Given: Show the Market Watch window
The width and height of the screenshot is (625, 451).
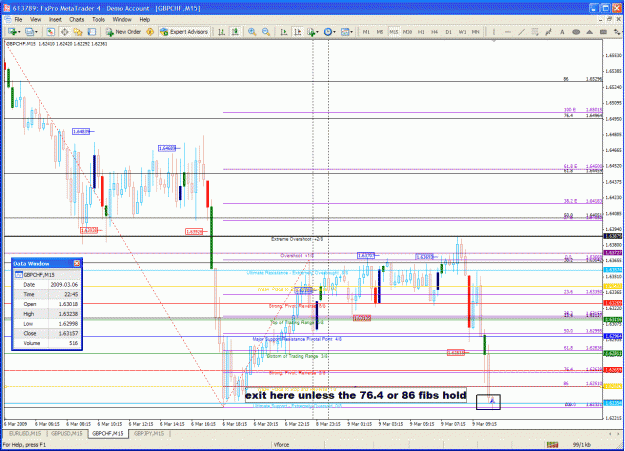Looking at the screenshot, I should 50,32.
